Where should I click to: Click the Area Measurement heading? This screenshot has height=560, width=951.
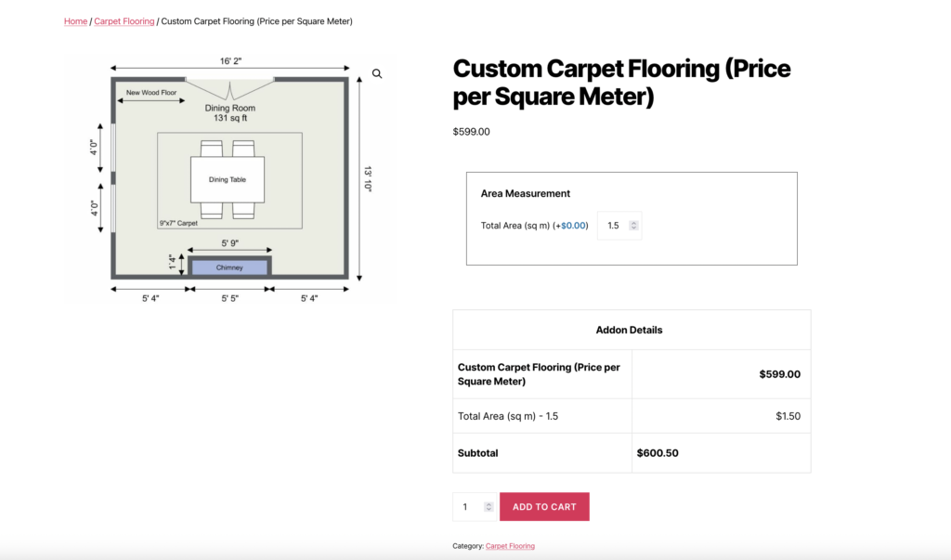526,194
